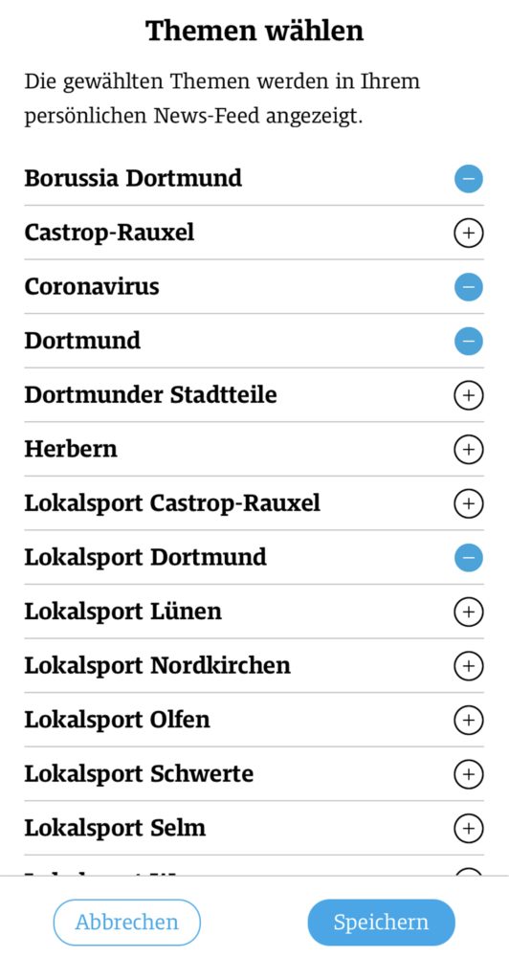Image resolution: width=509 pixels, height=980 pixels.
Task: Deselect Dortmund topic minus icon
Action: click(x=469, y=342)
